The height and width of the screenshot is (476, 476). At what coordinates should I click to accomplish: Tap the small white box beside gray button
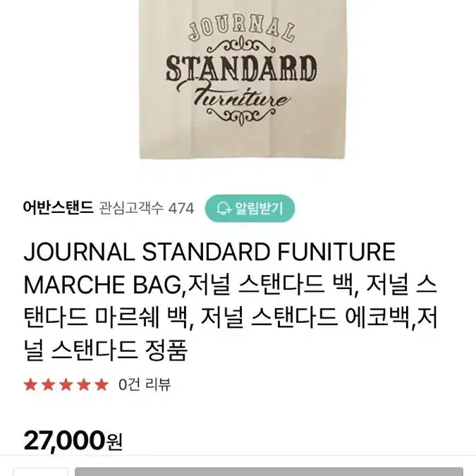click(41, 472)
